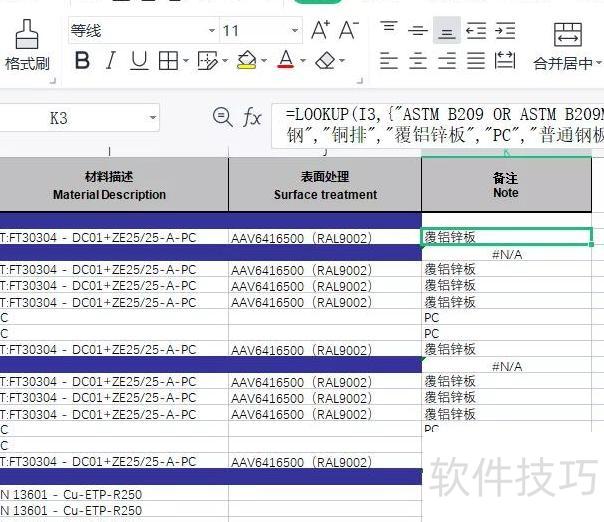Open the font settings dialog launcher
Image resolution: width=604 pixels, height=522 pixels.
coord(360,81)
